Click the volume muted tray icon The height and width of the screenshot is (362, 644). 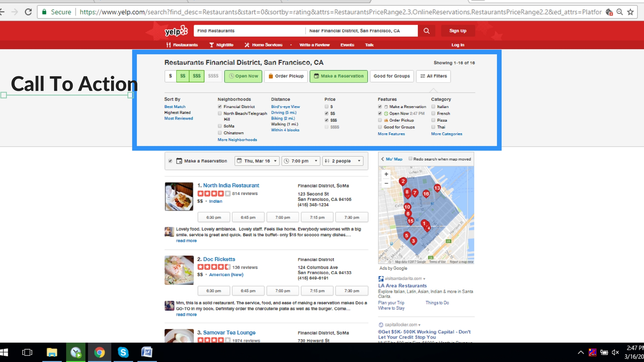pyautogui.click(x=615, y=352)
